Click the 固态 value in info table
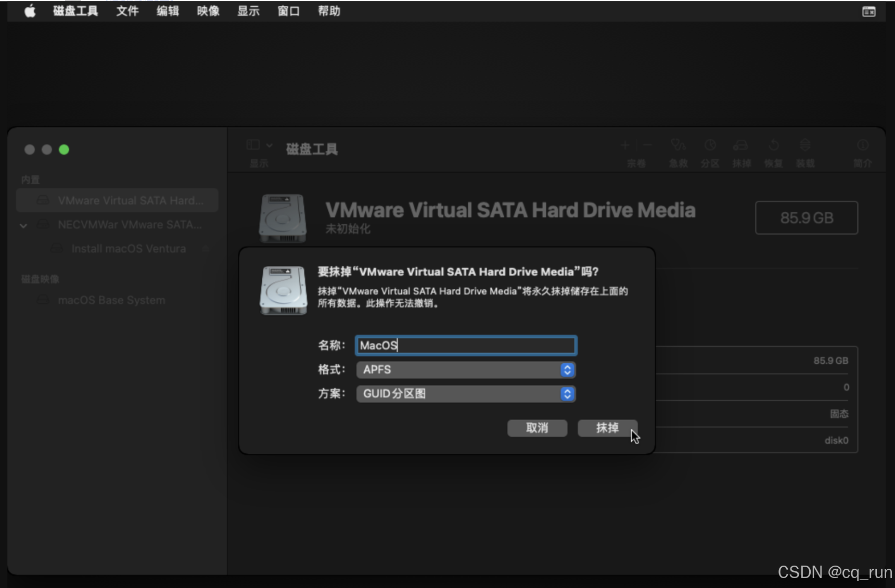 coord(839,414)
